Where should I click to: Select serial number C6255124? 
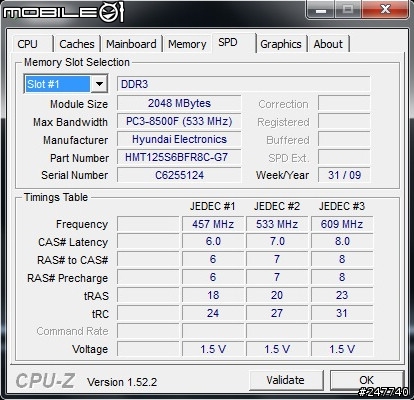pos(179,175)
